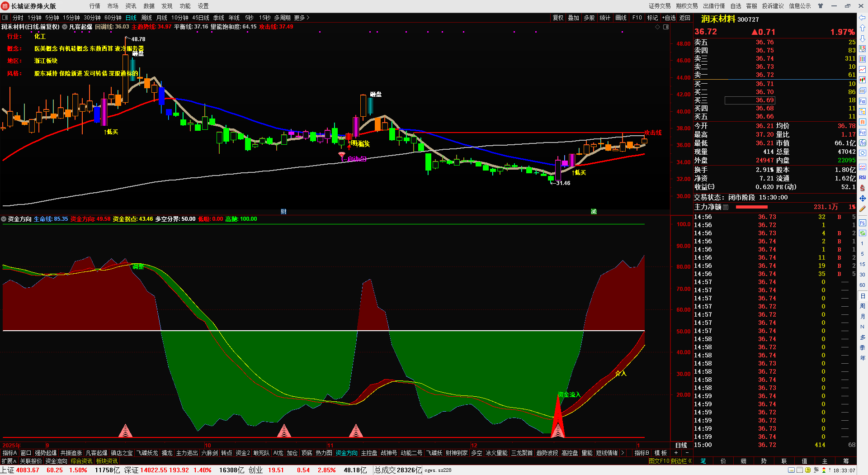Select the 15-minute period in sidebar
Viewport: 868px width, 475px height.
(x=863, y=264)
